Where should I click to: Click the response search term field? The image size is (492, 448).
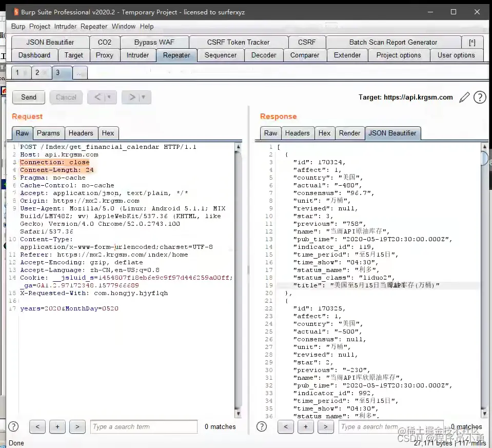(391, 426)
